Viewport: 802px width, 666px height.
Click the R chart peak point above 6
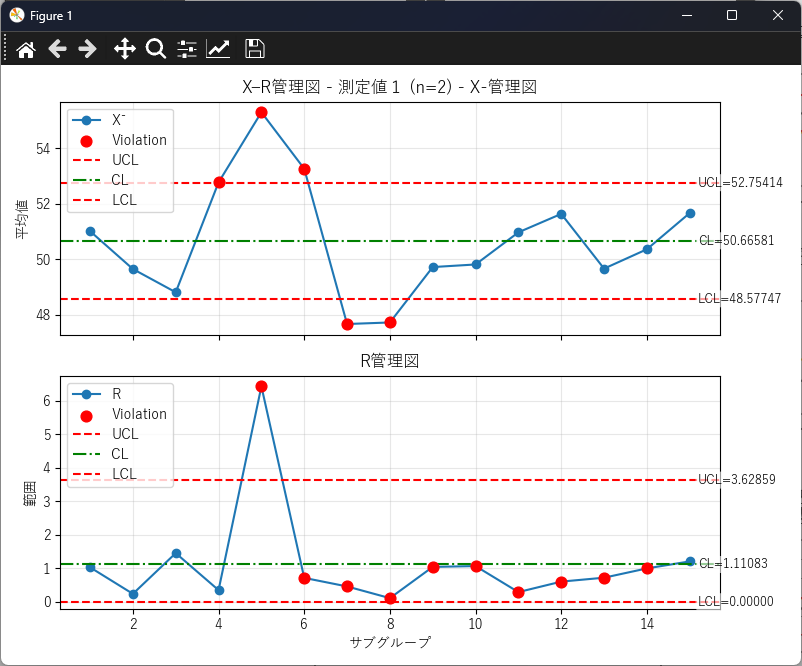(261, 386)
